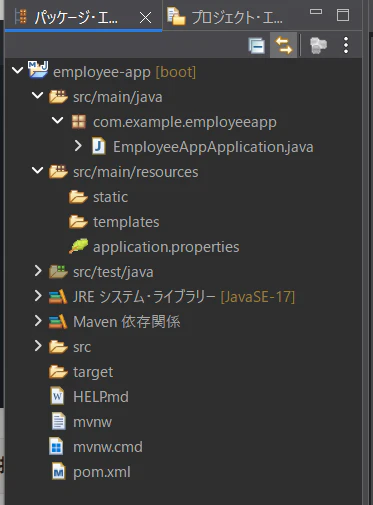Click the application.properties leaf icon
Screen dimensions: 373x505
pos(79,246)
